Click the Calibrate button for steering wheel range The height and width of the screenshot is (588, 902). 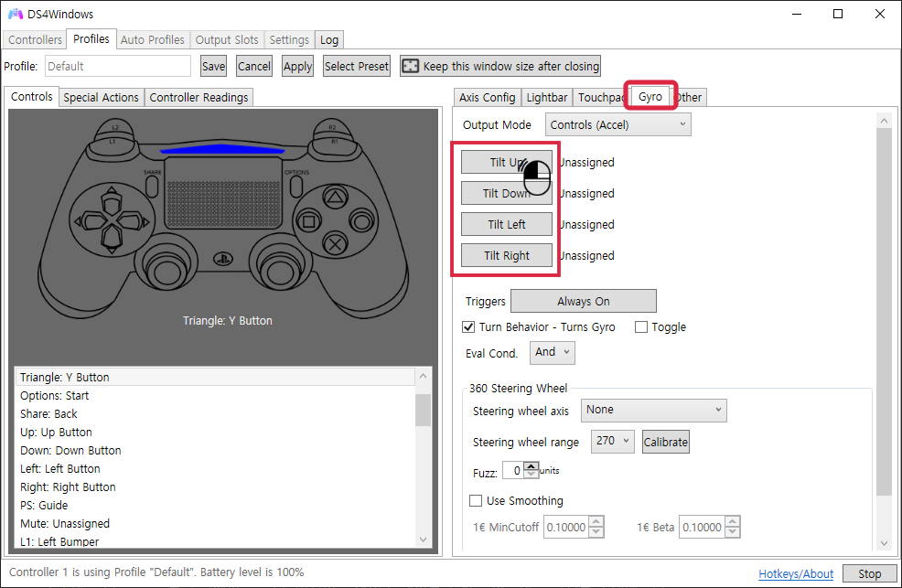(x=665, y=441)
